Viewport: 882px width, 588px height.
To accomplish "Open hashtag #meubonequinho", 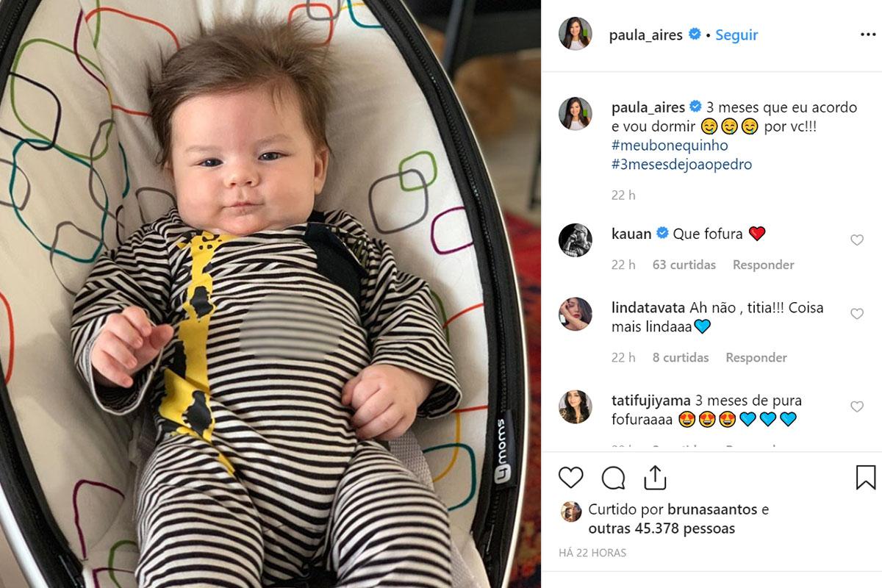I will click(670, 146).
